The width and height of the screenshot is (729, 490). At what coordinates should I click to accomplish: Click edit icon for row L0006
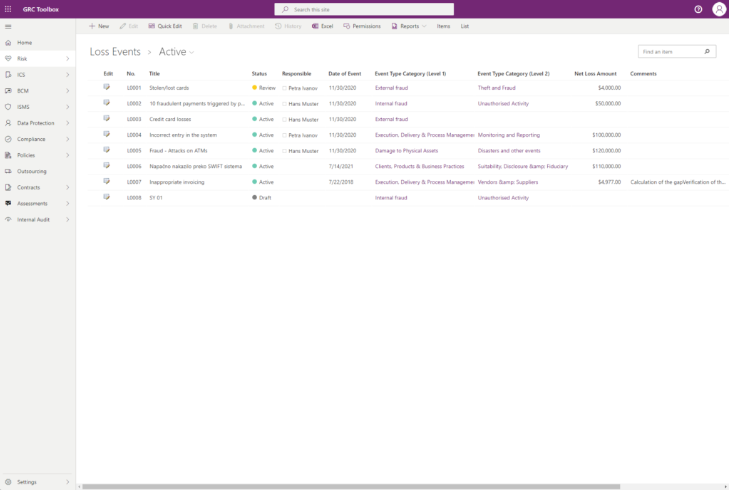click(x=106, y=166)
